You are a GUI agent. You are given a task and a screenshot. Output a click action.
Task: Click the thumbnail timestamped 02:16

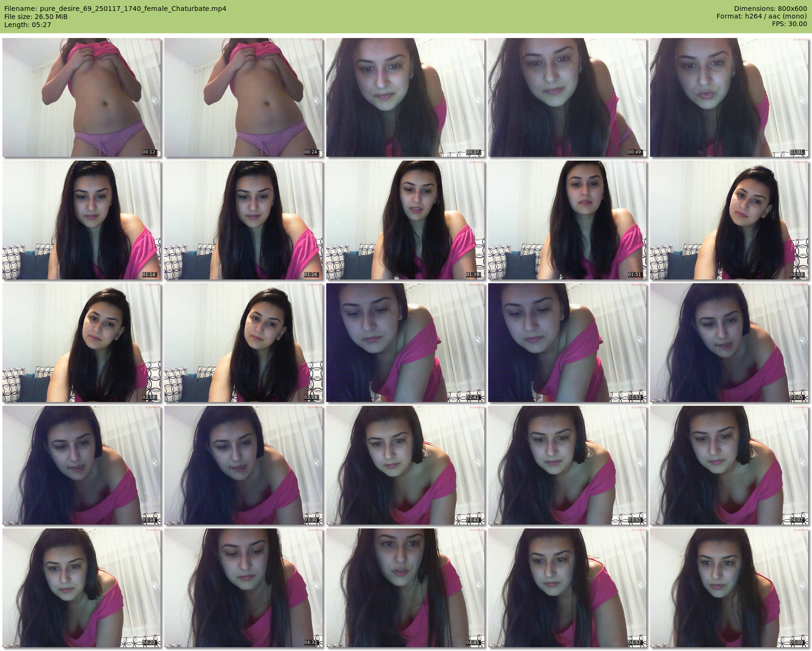click(x=82, y=343)
